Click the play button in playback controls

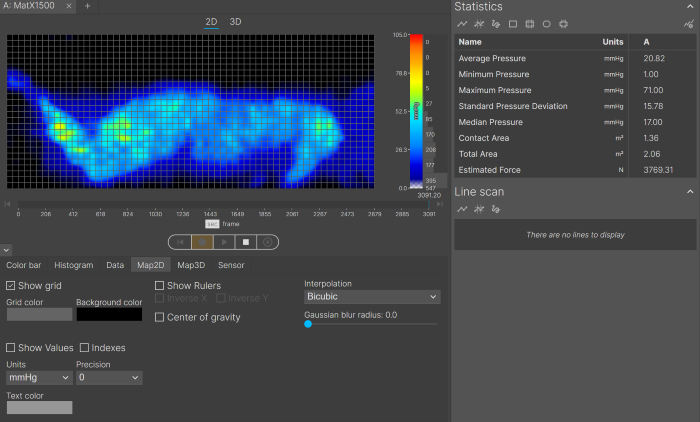(x=223, y=242)
